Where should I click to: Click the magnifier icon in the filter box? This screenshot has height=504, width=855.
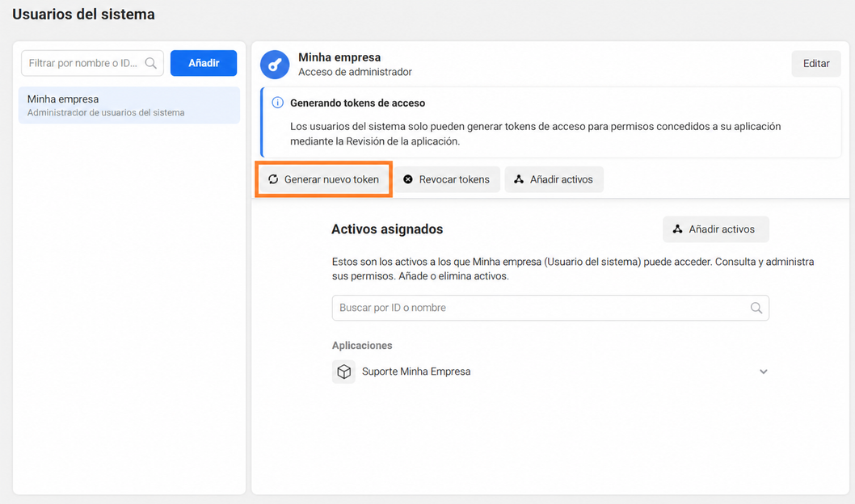click(151, 63)
